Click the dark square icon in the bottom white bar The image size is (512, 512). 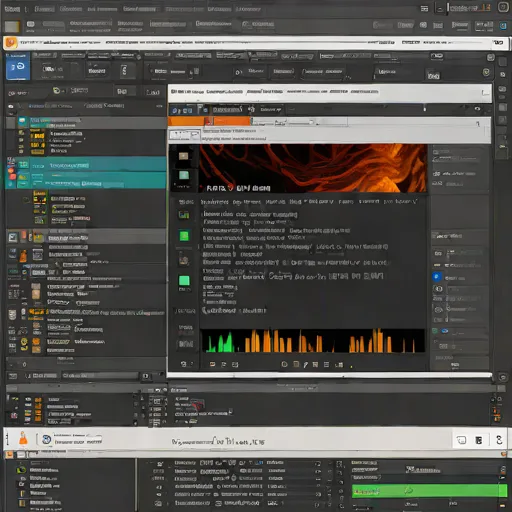(x=479, y=440)
